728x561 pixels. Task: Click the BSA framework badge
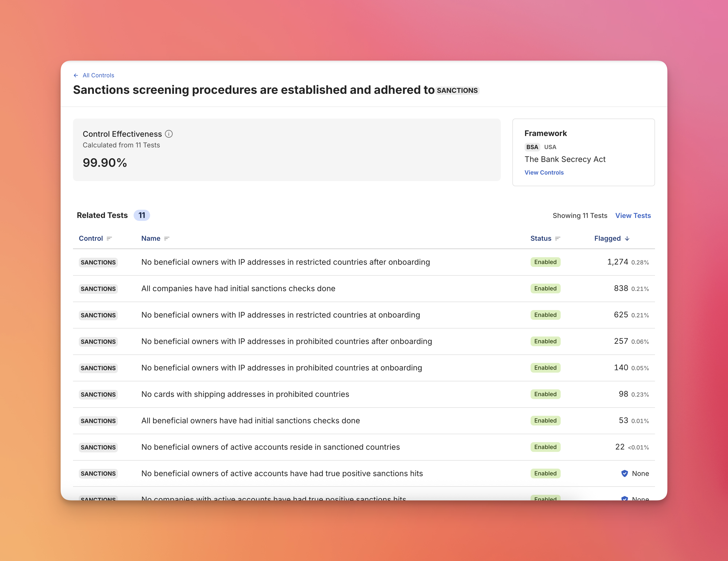click(532, 147)
